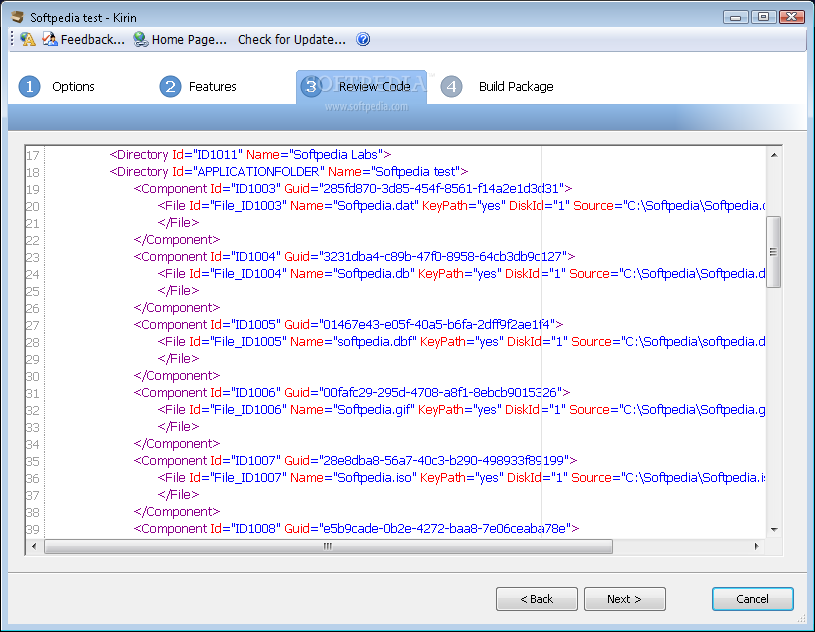Open the wizard icon in toolbar

(28, 40)
